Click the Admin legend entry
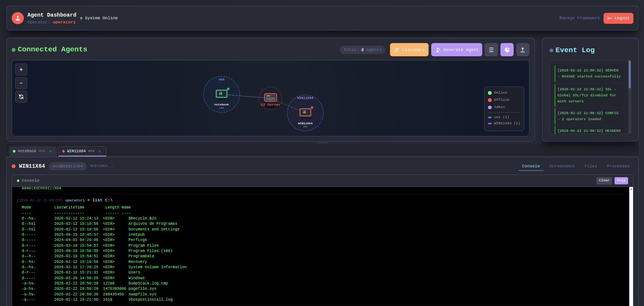The image size is (644, 306). click(496, 107)
